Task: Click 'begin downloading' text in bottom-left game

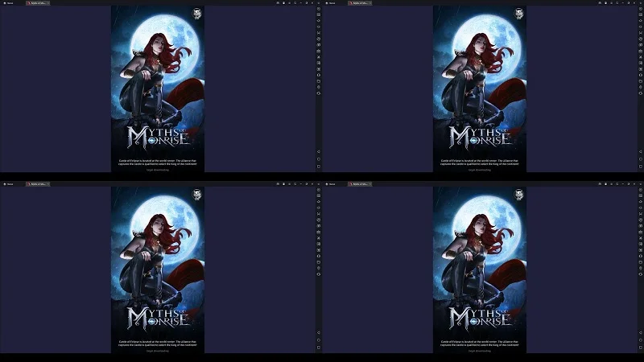Action: pos(158,351)
